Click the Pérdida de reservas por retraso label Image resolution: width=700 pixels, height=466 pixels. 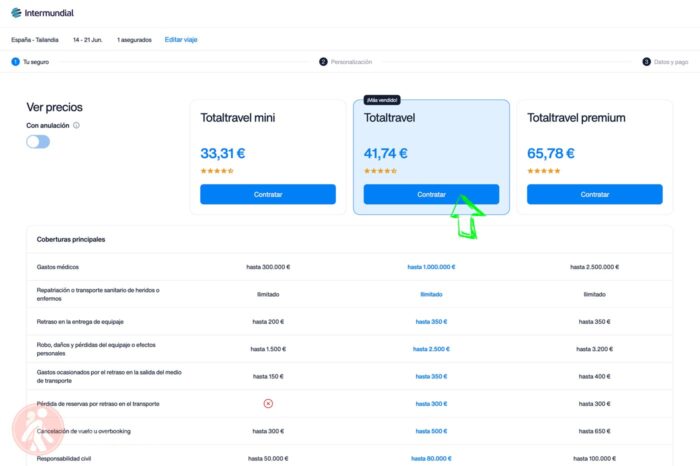click(x=98, y=404)
